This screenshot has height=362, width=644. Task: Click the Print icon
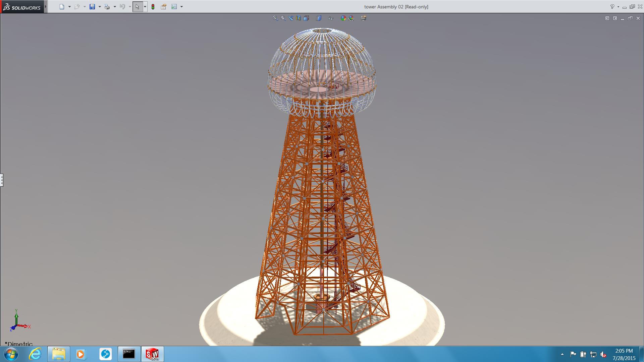[107, 7]
